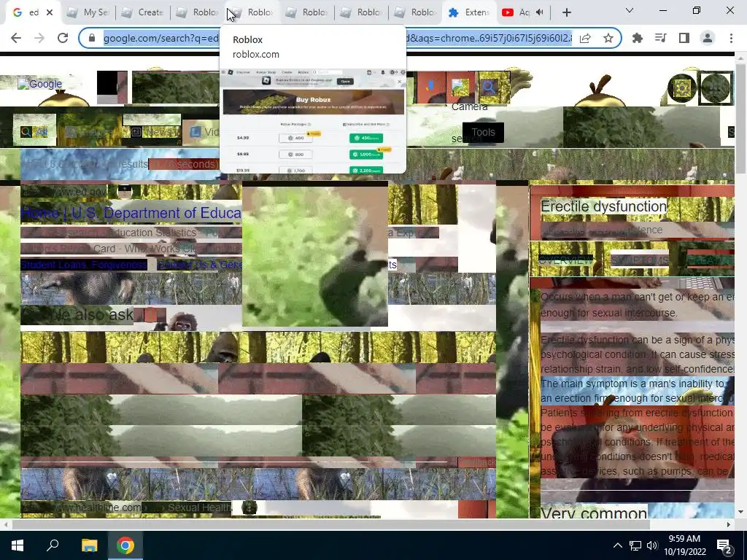Image resolution: width=747 pixels, height=560 pixels.
Task: Show hidden system tray icons
Action: click(x=617, y=545)
